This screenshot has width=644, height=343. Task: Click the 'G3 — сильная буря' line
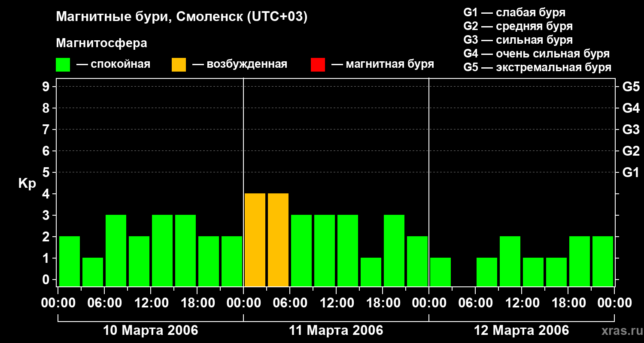point(518,40)
